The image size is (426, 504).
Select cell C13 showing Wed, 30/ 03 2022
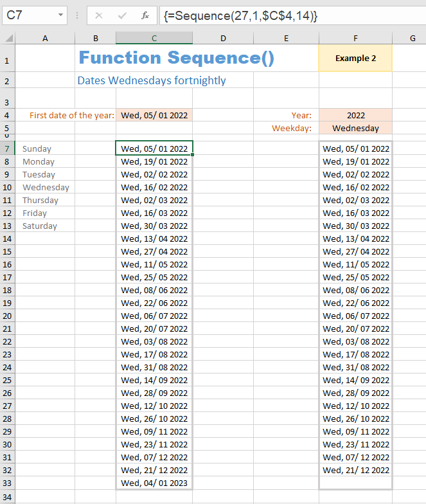pyautogui.click(x=154, y=226)
